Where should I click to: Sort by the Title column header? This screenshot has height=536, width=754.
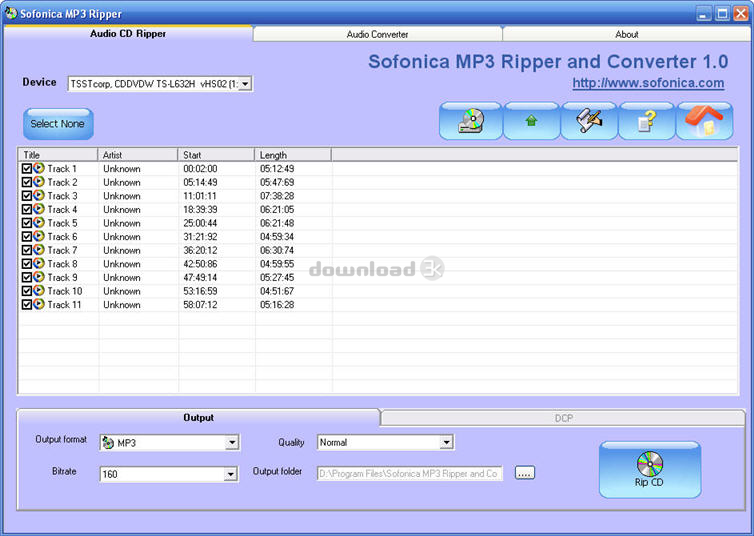coord(58,155)
